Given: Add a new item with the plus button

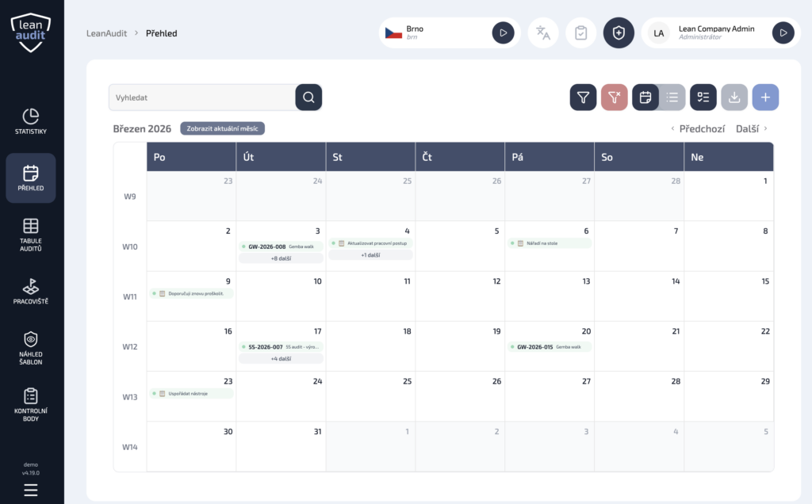Looking at the screenshot, I should coord(765,97).
